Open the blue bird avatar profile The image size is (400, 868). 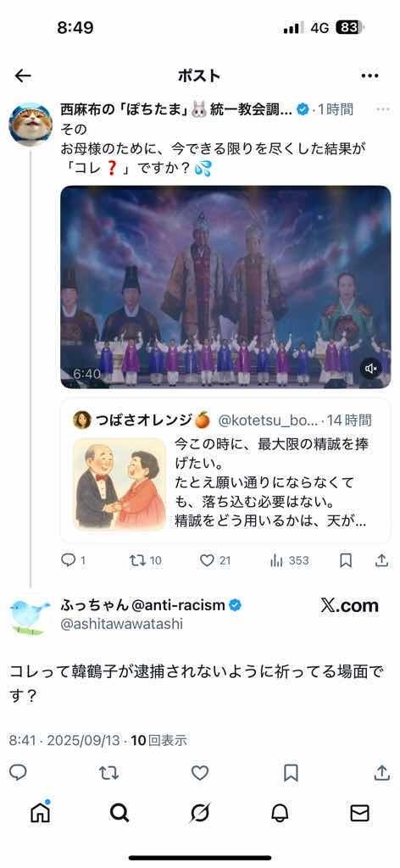coord(30,615)
